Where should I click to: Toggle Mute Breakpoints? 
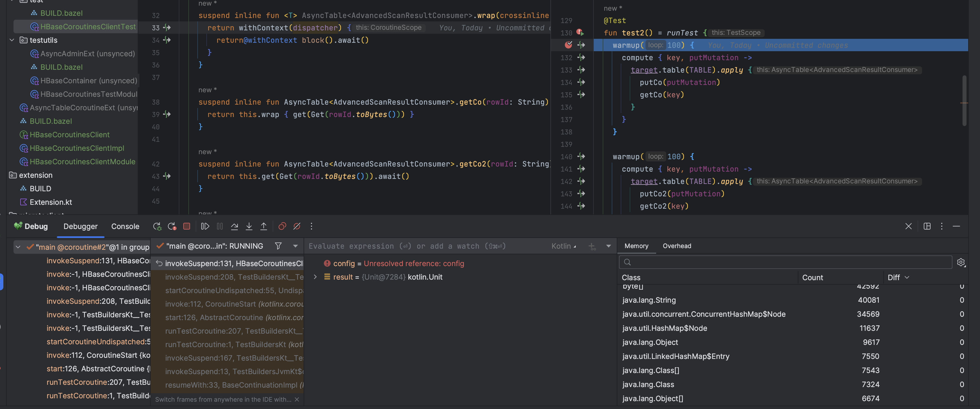(x=297, y=226)
